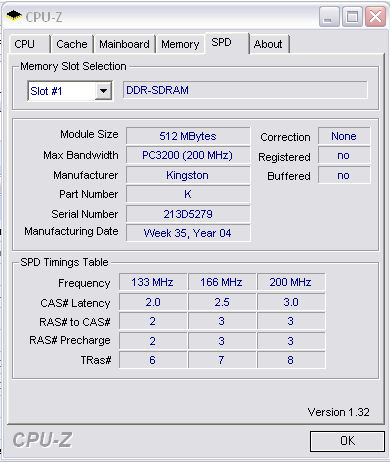Click TRas# value 7

221,360
